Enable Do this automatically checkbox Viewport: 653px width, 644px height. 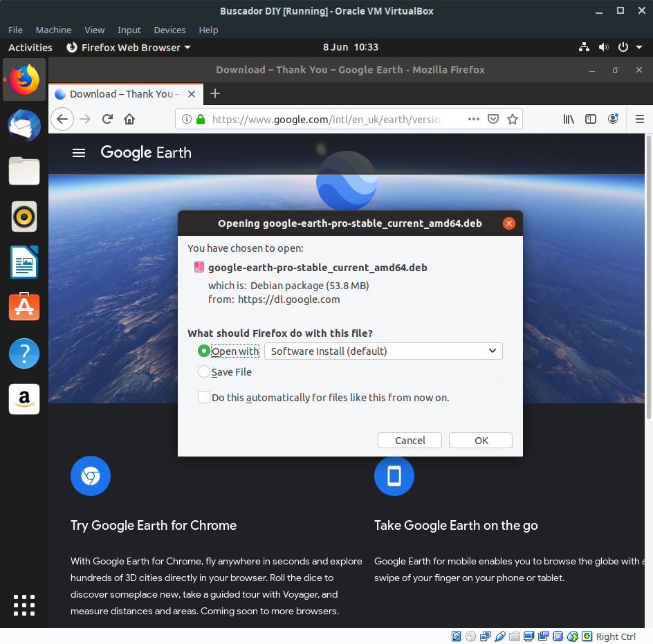[203, 397]
